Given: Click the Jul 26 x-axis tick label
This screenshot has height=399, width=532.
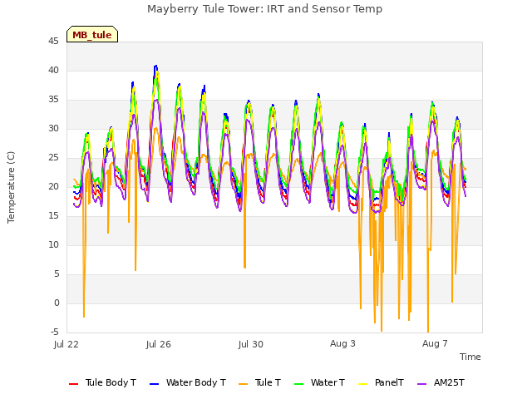Looking at the screenshot, I should pyautogui.click(x=159, y=344).
